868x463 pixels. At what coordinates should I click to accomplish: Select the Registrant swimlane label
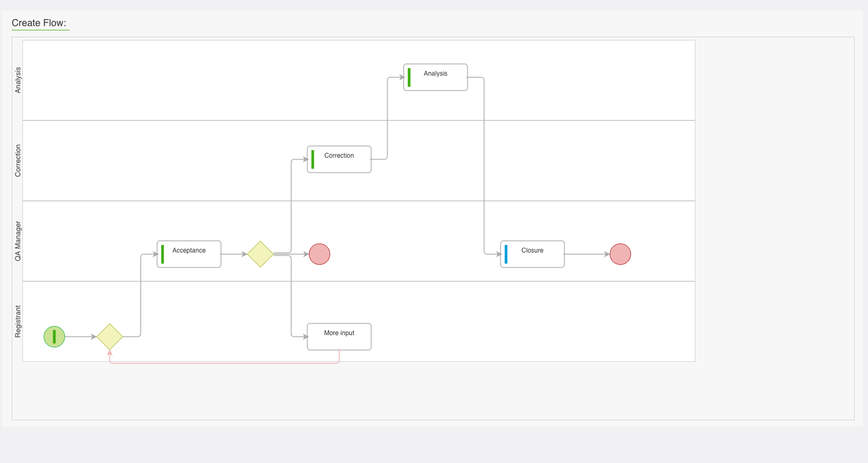[x=18, y=321]
